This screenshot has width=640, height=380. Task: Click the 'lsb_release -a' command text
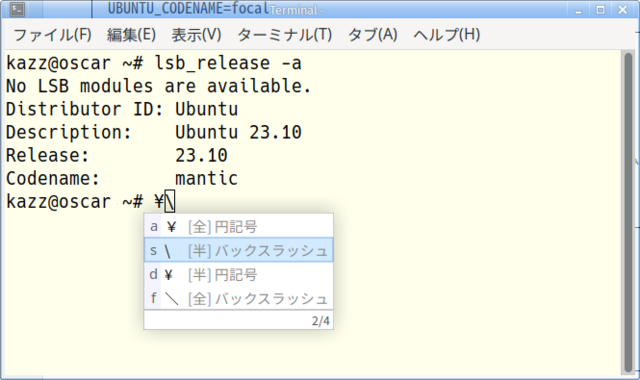click(228, 63)
